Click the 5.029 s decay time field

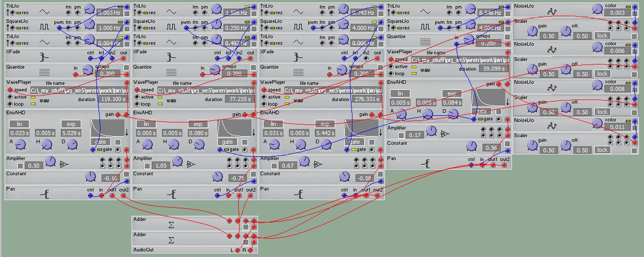tap(71, 133)
